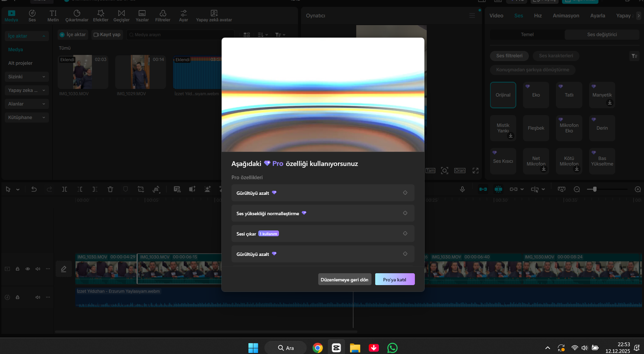Switch to the Hız tab

click(538, 16)
